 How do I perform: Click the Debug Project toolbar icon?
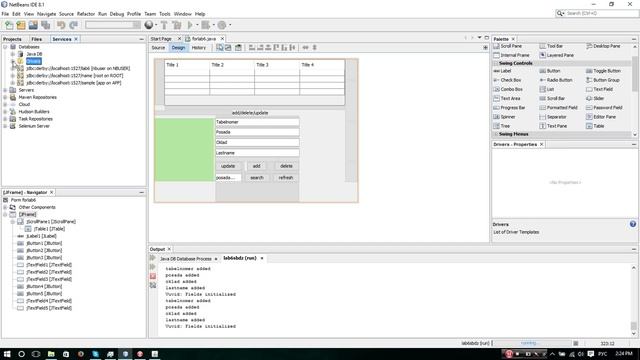(206, 25)
